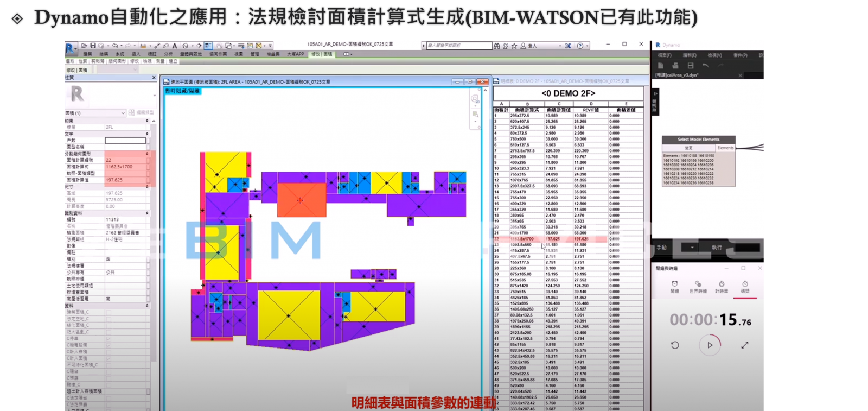The image size is (868, 411).
Task: Click the highlighted thin lines icon in Revit toolbar
Action: pyautogui.click(x=208, y=46)
